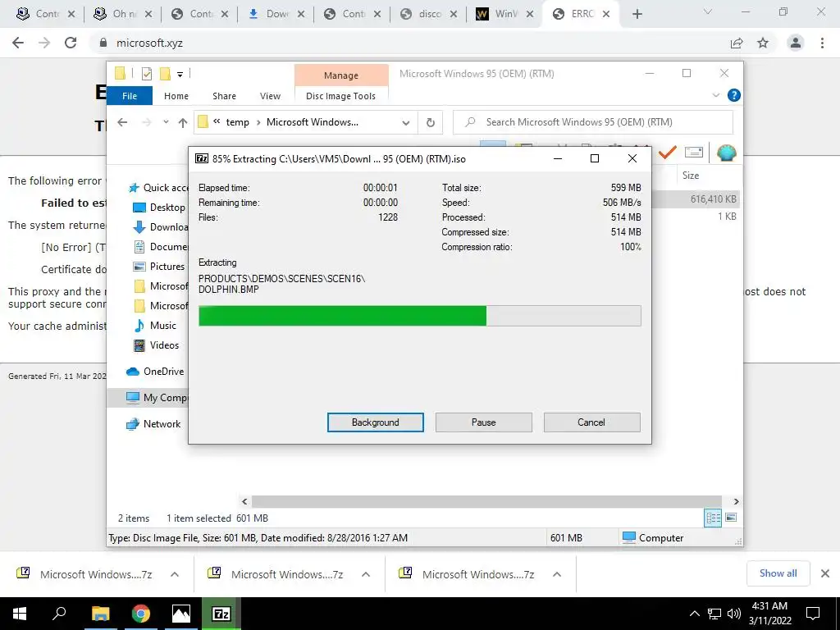Open Pictures in navigation pane
The image size is (840, 630).
pyautogui.click(x=159, y=267)
